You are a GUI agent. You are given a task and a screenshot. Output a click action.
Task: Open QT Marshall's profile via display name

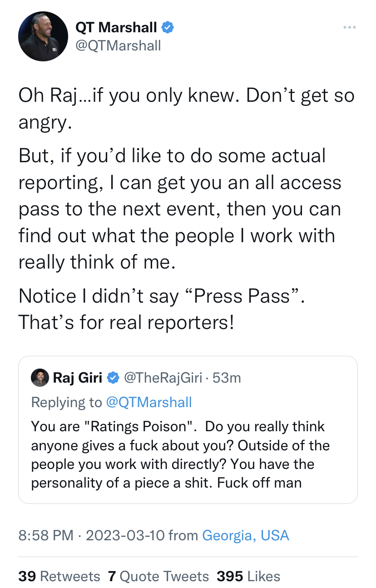pyautogui.click(x=116, y=28)
